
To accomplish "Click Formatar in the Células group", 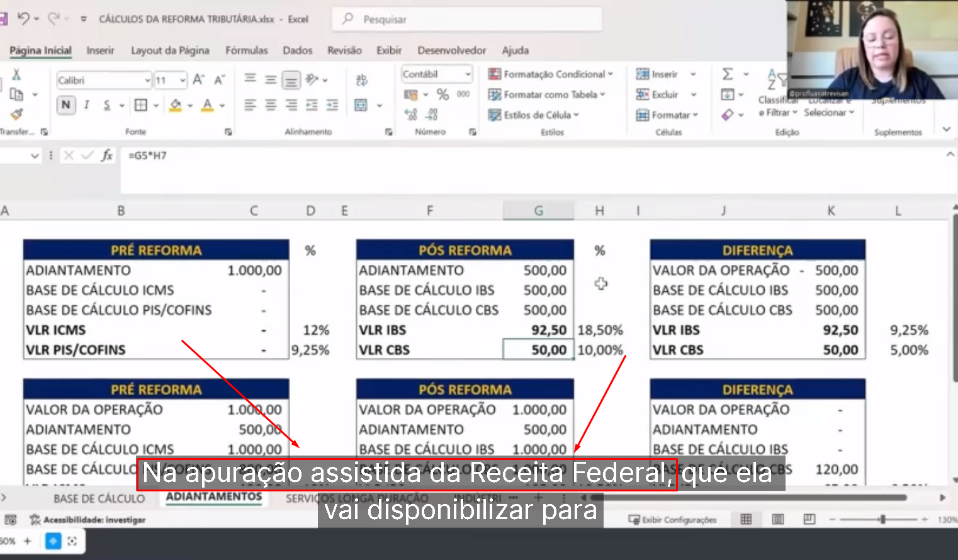I will (667, 115).
